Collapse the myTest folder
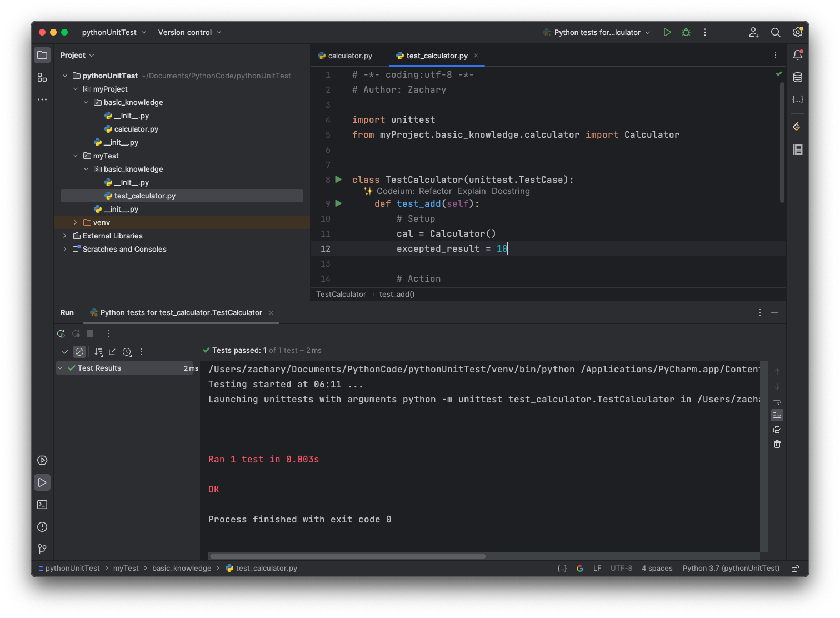The width and height of the screenshot is (840, 618). pos(76,156)
